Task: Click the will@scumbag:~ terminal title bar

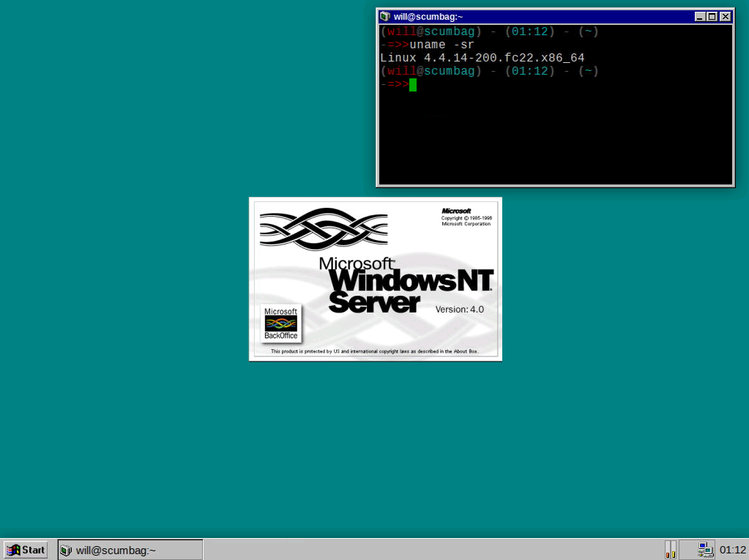Action: (542, 16)
